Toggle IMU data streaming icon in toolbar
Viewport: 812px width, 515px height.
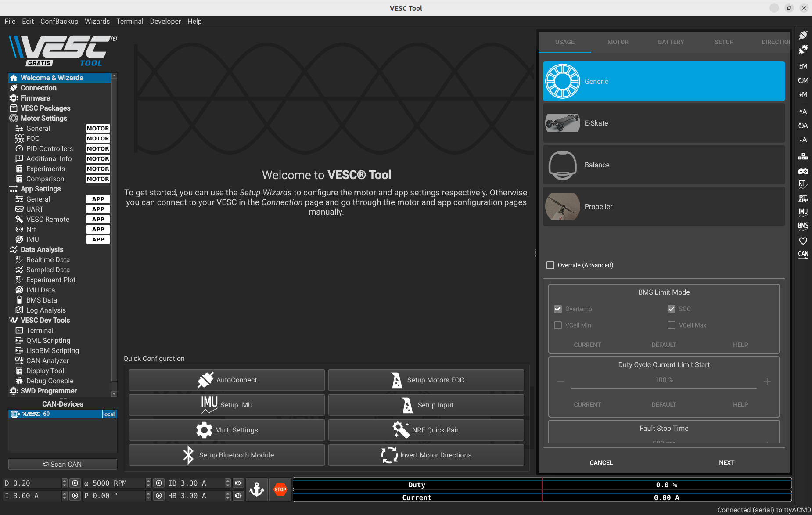point(803,213)
